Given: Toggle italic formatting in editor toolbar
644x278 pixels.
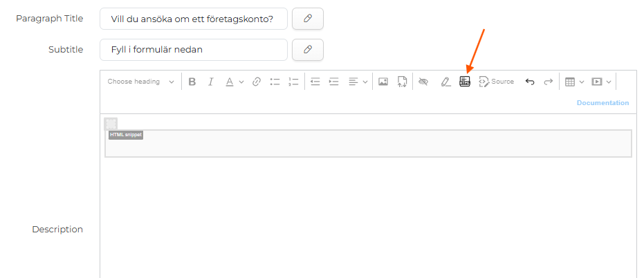Looking at the screenshot, I should click(x=211, y=82).
